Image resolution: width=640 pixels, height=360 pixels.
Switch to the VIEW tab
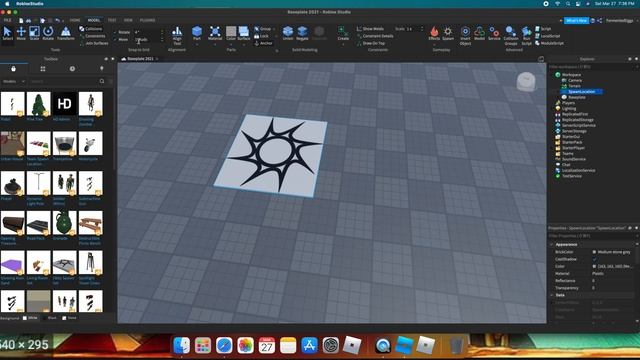click(128, 20)
